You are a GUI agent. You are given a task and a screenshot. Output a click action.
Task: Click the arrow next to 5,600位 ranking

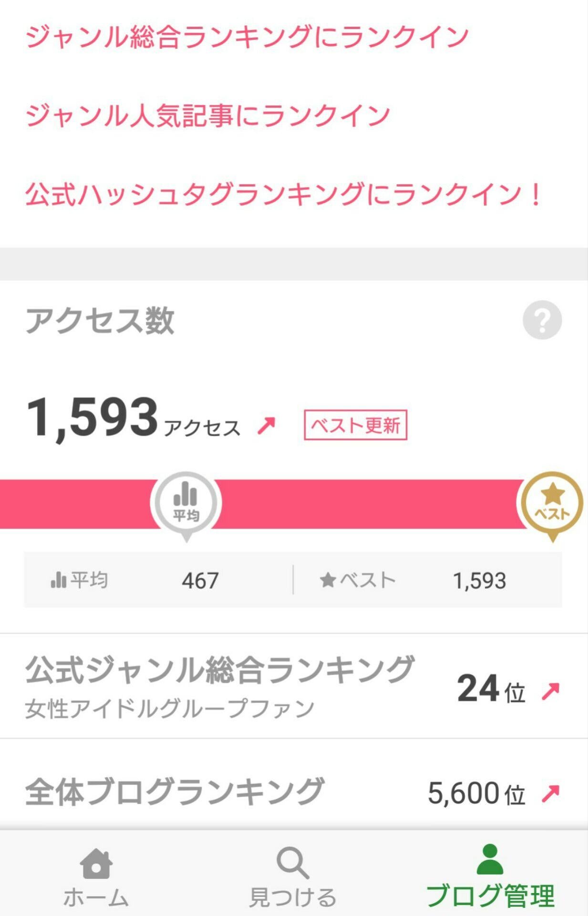pos(550,793)
